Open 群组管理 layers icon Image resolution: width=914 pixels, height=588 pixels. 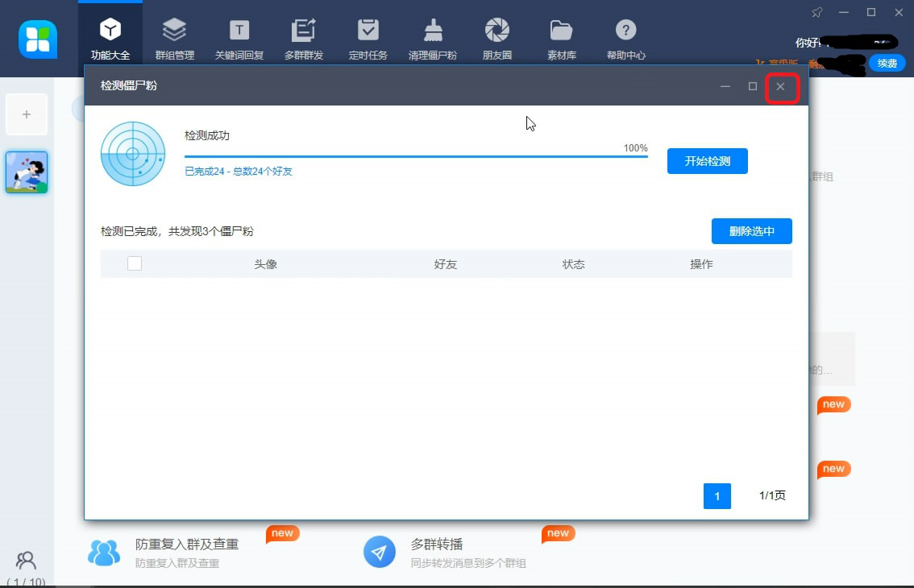(x=174, y=31)
